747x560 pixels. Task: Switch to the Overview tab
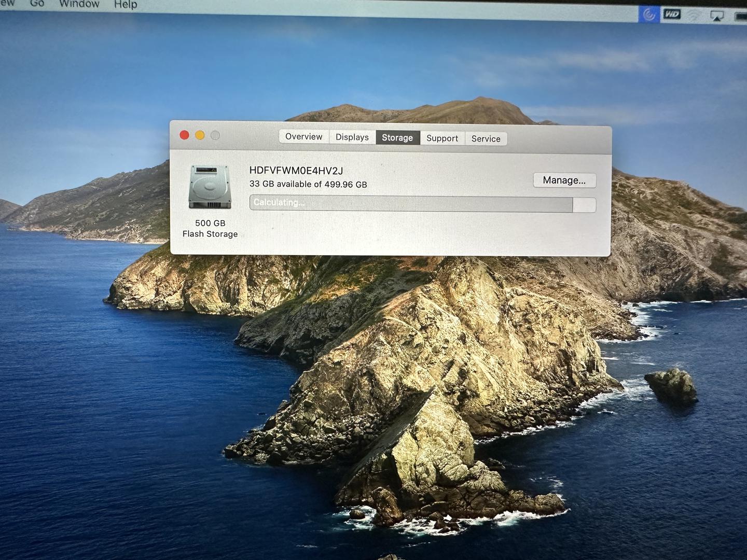(x=304, y=136)
